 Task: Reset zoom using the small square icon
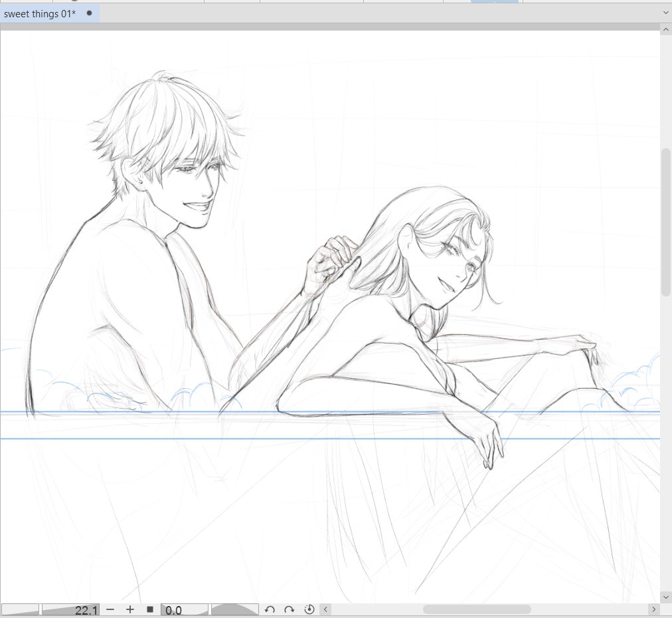point(150,609)
